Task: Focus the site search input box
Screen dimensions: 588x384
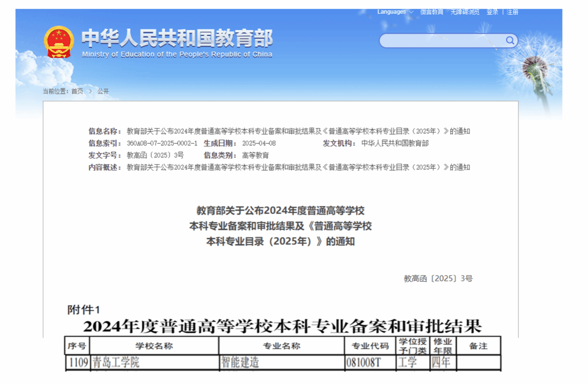Action: [441, 41]
